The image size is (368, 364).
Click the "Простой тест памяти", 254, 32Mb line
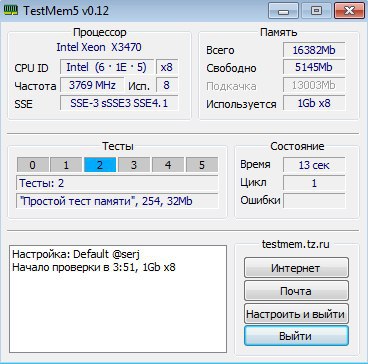pyautogui.click(x=117, y=201)
